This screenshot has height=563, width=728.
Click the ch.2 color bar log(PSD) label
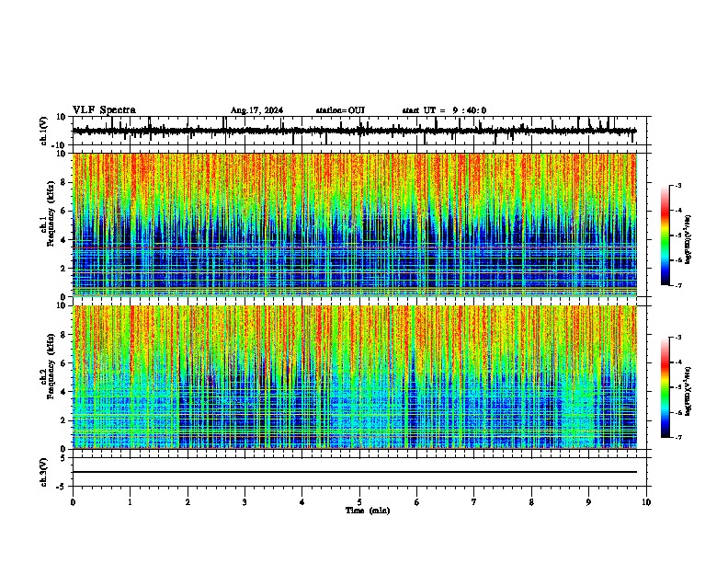click(688, 391)
